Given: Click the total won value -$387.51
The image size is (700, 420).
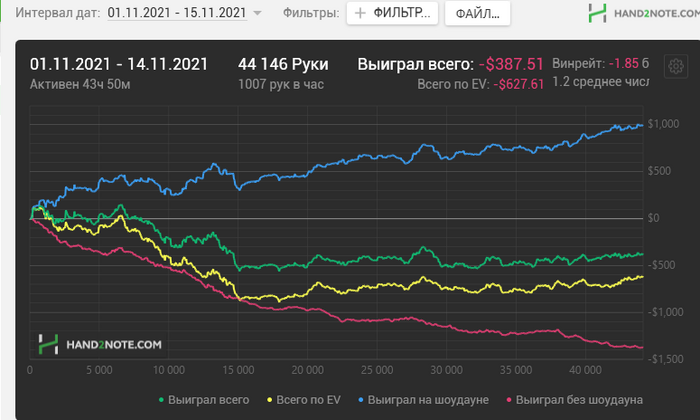Looking at the screenshot, I should click(511, 64).
